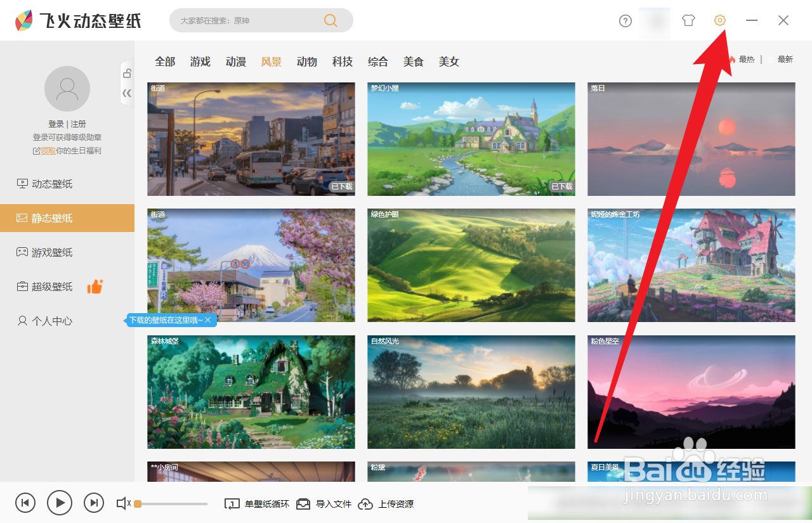Image resolution: width=812 pixels, height=523 pixels.
Task: Toggle 单壁纸循环 loop mode
Action: [x=257, y=504]
